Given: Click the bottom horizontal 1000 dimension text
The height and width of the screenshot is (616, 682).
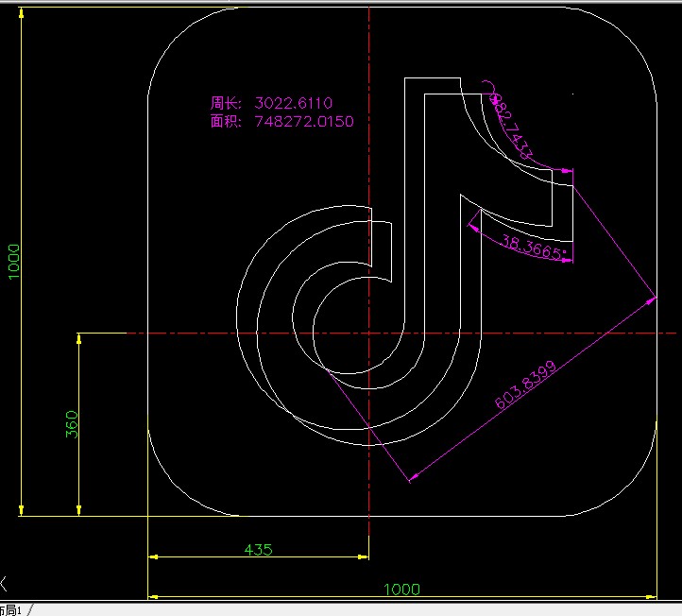Looking at the screenshot, I should 401,590.
